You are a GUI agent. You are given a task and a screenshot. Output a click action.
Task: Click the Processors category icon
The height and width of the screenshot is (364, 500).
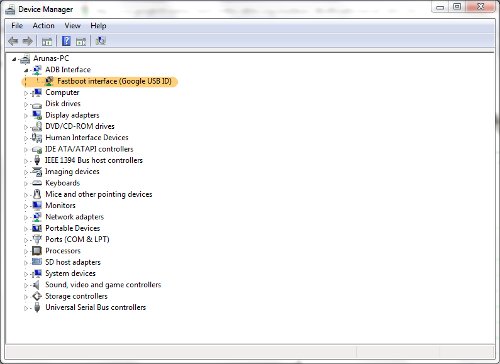37,251
